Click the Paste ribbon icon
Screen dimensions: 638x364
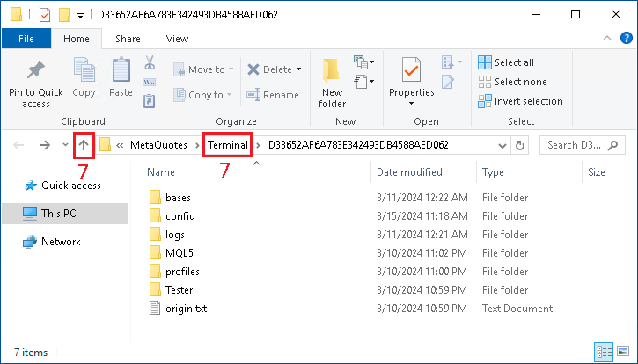pyautogui.click(x=121, y=70)
